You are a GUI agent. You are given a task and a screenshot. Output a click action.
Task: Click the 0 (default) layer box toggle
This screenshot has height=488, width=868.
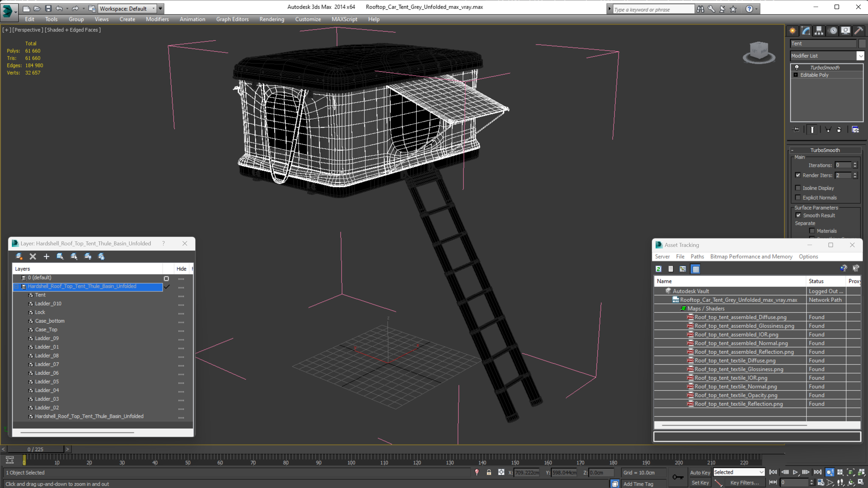[166, 279]
